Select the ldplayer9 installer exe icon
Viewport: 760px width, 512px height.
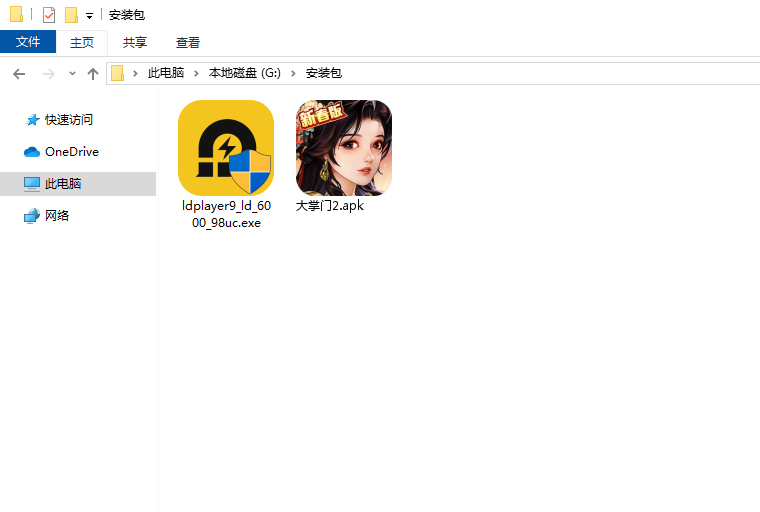226,148
